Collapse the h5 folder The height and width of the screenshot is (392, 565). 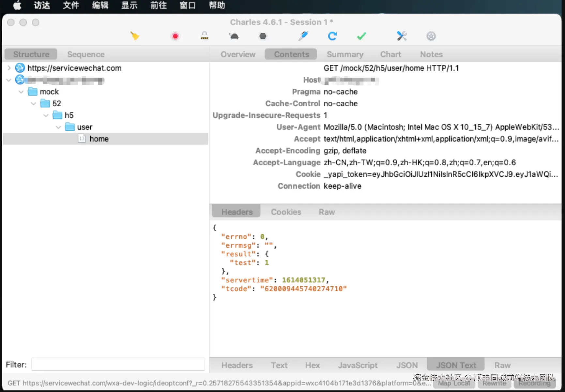(46, 115)
